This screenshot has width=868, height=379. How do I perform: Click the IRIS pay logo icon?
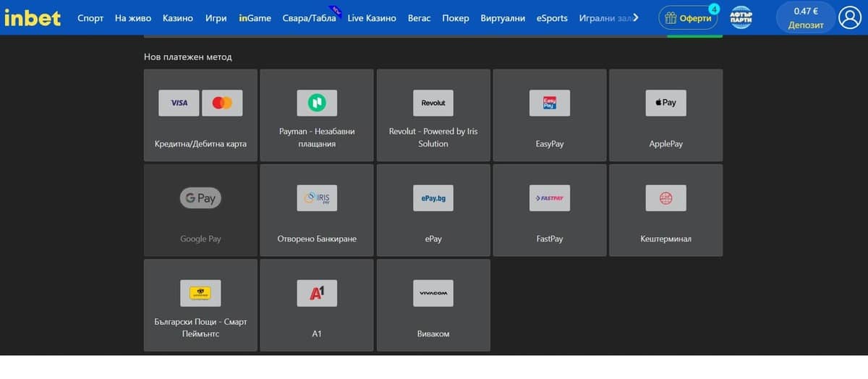pos(317,197)
